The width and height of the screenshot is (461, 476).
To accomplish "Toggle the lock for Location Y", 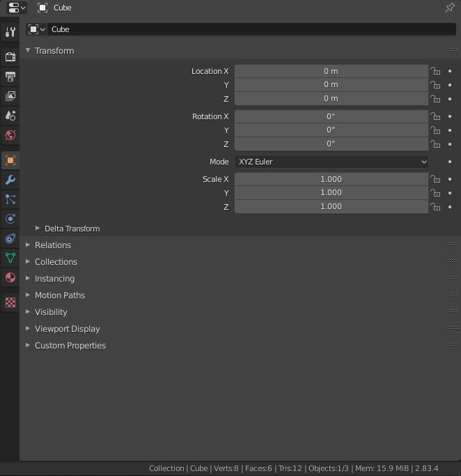I will pyautogui.click(x=435, y=85).
